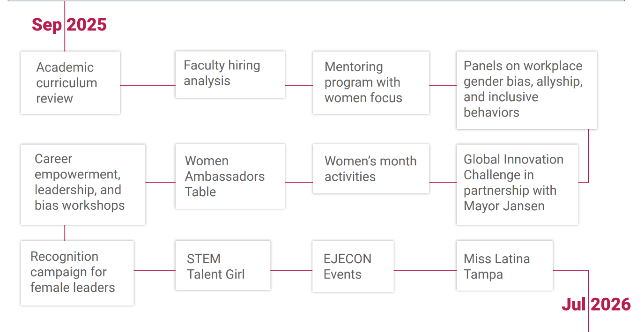Click the STEM Talent Girl box

click(x=223, y=266)
